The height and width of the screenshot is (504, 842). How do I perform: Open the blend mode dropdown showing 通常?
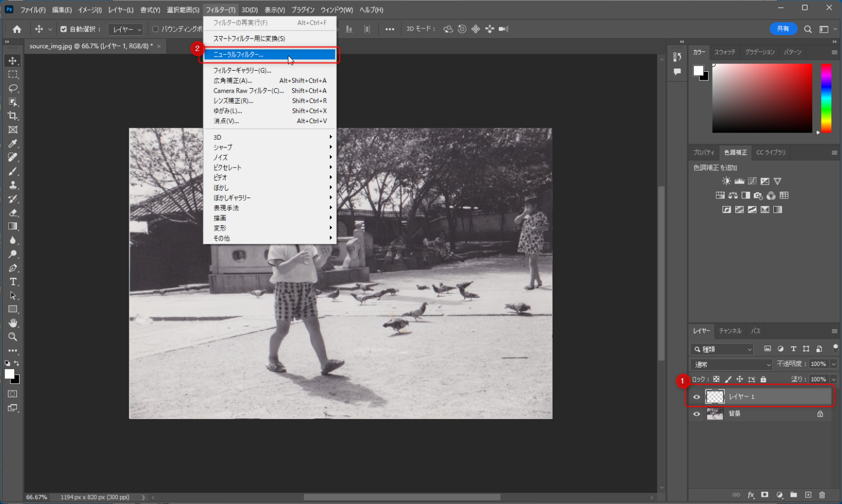(731, 364)
